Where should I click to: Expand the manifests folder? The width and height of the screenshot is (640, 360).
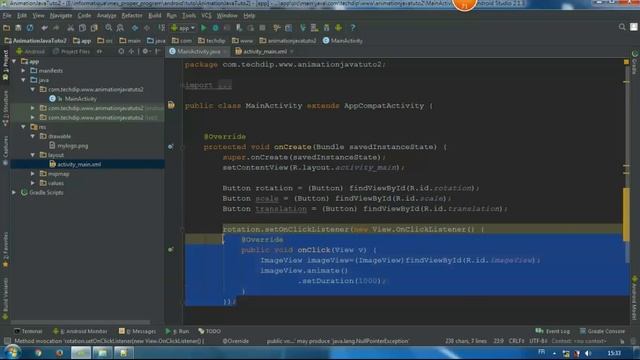[24, 71]
